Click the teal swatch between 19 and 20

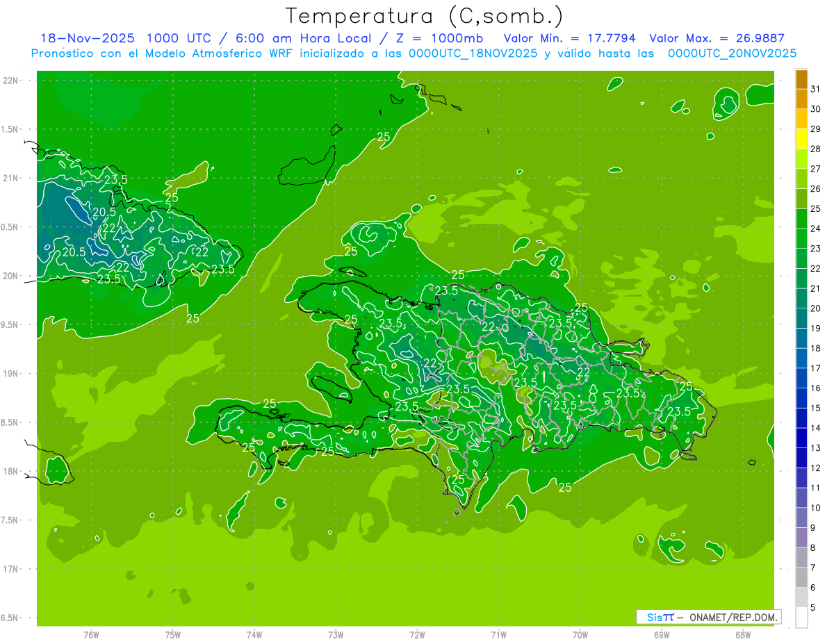click(801, 318)
